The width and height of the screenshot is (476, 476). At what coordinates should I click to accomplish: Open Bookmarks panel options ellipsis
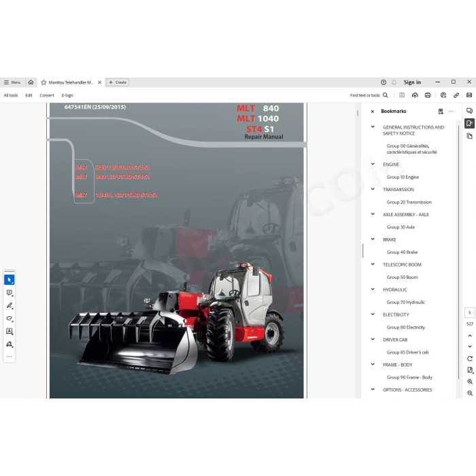point(452,112)
